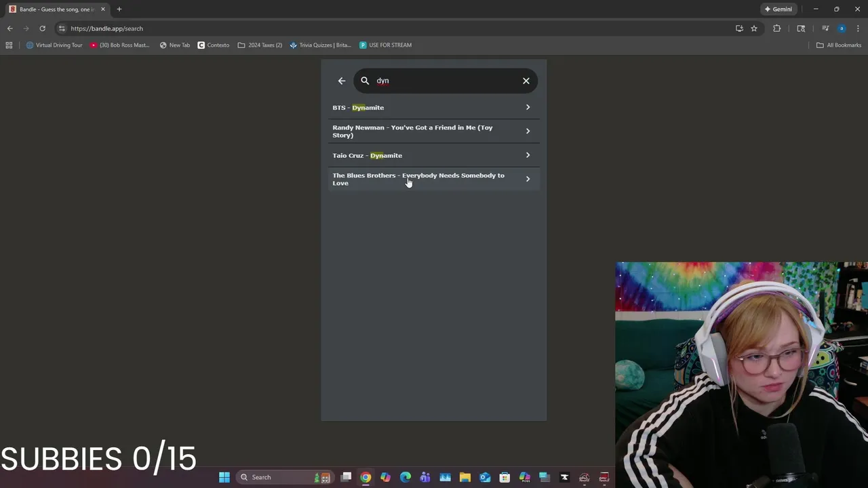Screen dimensions: 868x488
Task: Open the Windows Start menu
Action: [x=224, y=477]
